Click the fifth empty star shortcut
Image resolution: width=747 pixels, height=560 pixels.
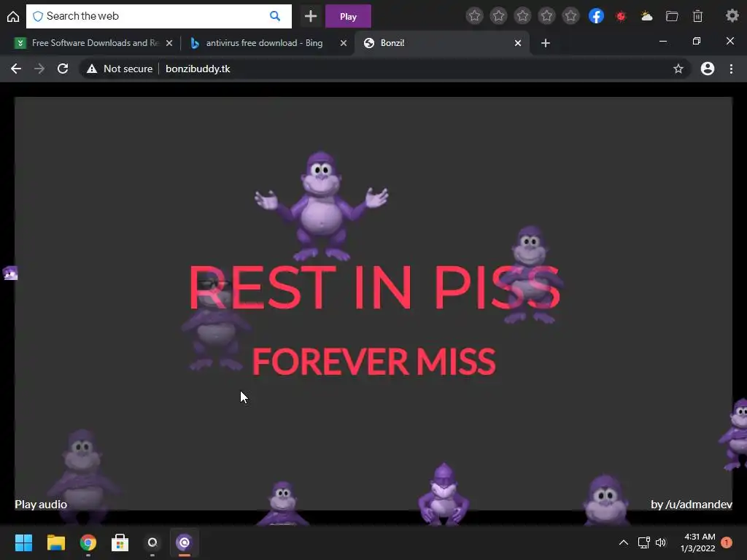pos(570,16)
